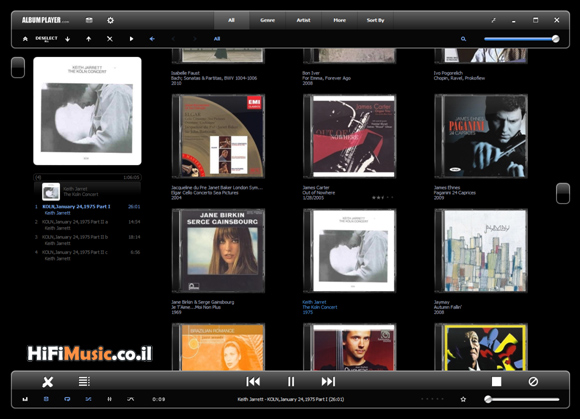Switch to the Genre tab

click(x=267, y=20)
